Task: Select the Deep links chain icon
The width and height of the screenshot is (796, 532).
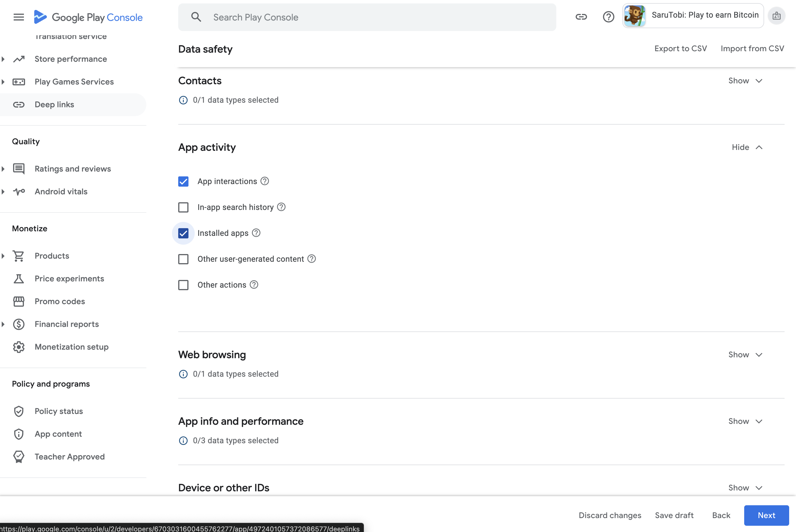Action: coord(19,104)
